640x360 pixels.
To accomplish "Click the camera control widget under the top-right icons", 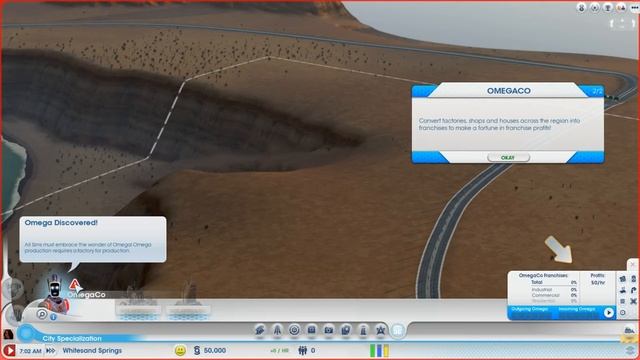I will [x=622, y=24].
